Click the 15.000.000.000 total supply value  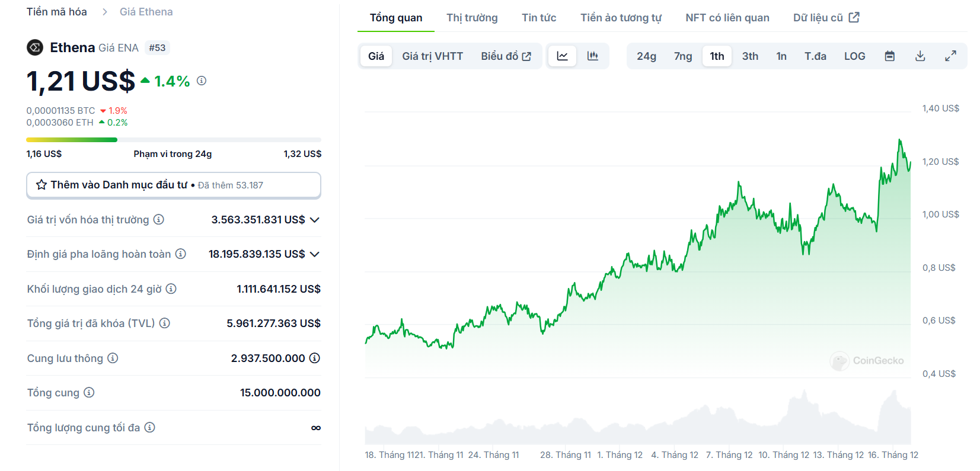(x=280, y=393)
